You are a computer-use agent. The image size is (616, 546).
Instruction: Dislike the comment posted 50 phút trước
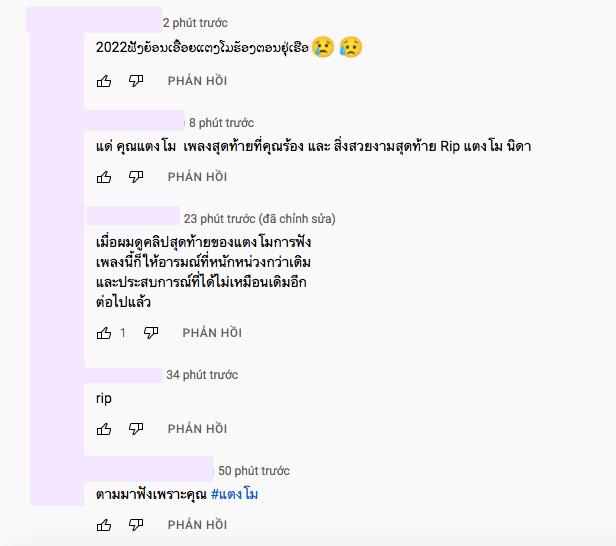pos(136,525)
